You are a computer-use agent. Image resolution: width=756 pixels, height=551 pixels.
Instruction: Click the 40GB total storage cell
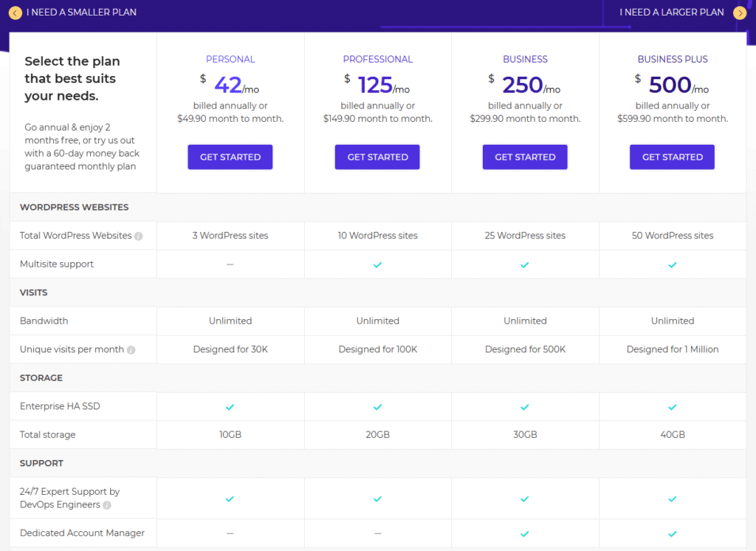(673, 435)
